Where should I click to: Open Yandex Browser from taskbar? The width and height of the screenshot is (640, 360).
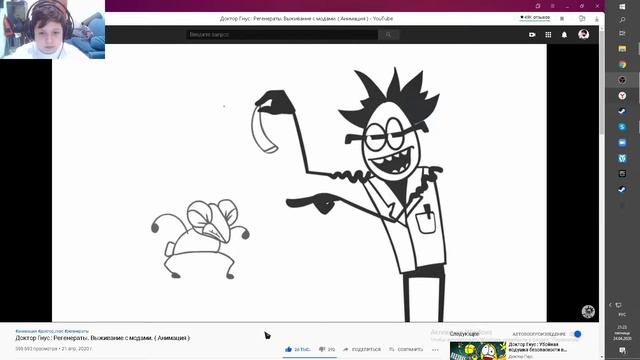[x=622, y=96]
